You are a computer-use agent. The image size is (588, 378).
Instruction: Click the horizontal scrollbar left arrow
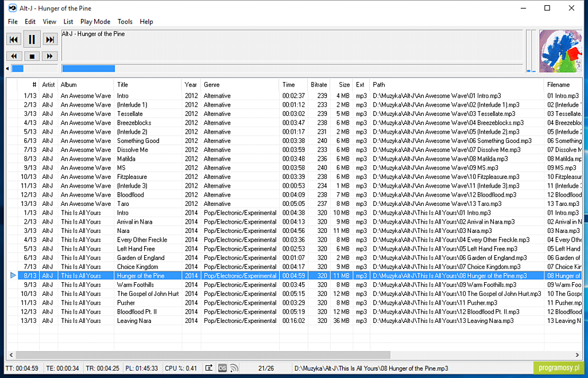pos(11,355)
